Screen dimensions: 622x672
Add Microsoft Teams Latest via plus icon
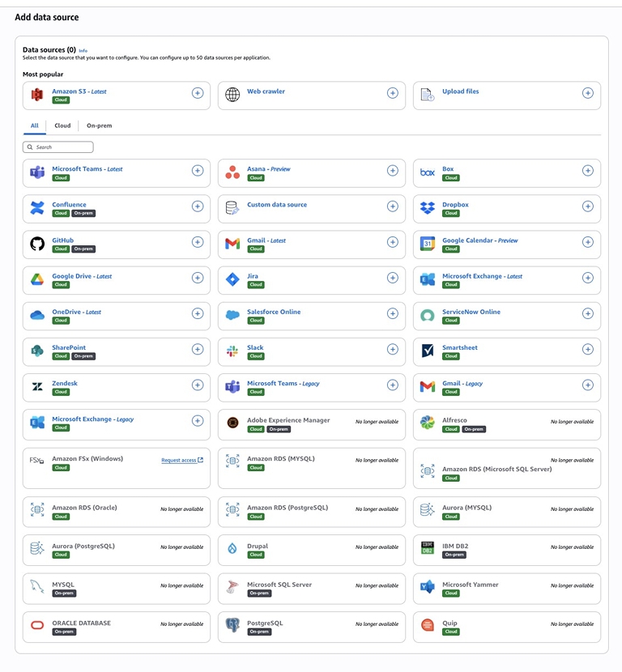[197, 171]
